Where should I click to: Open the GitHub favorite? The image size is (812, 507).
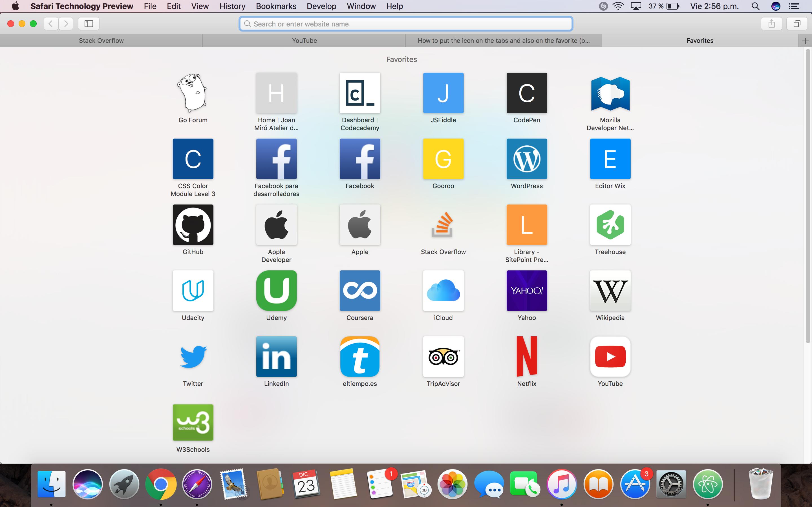193,225
